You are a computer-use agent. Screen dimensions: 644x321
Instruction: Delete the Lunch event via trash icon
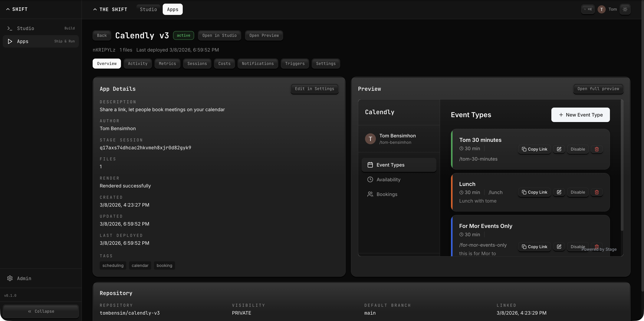coord(597,192)
